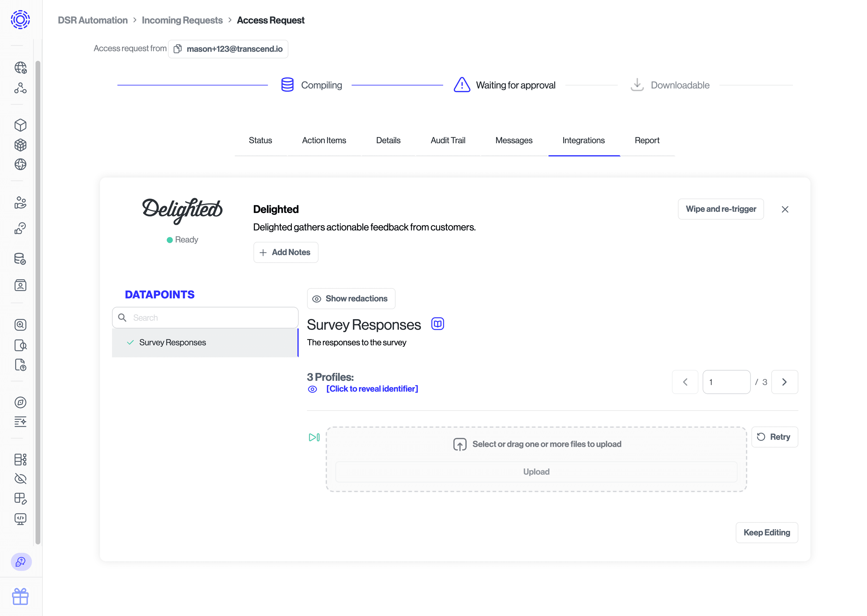867x616 pixels.
Task: Click the gift box icon in sidebar
Action: 21,596
